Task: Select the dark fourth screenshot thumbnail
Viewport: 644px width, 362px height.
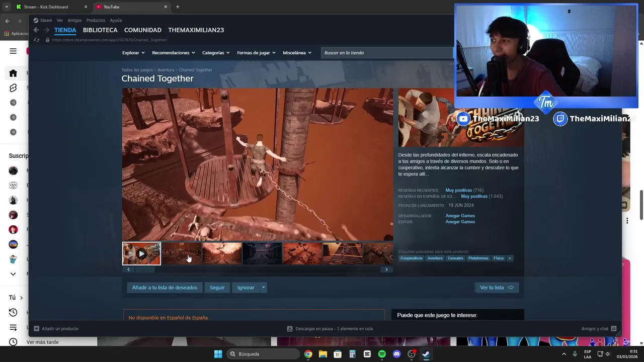Action: coord(262,253)
